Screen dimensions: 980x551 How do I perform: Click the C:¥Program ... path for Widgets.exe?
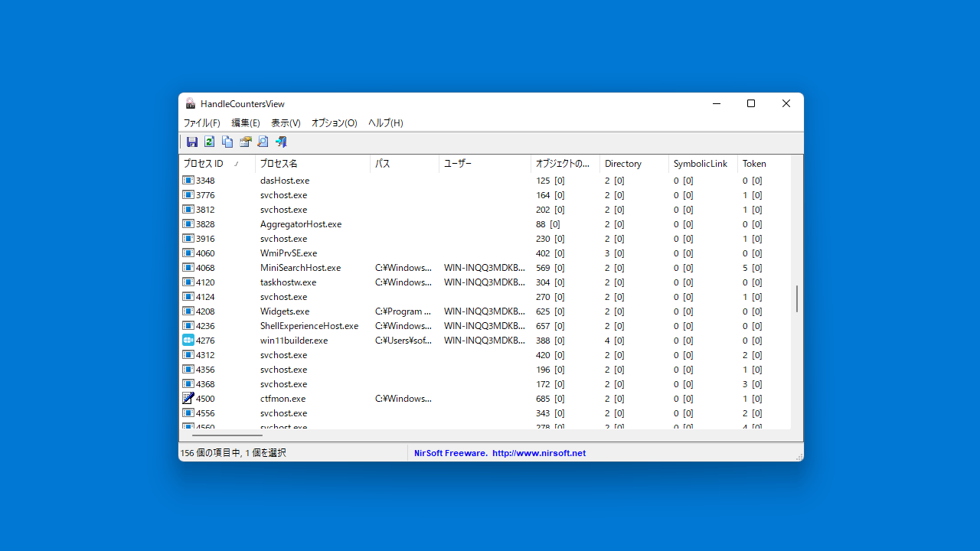[x=403, y=311]
